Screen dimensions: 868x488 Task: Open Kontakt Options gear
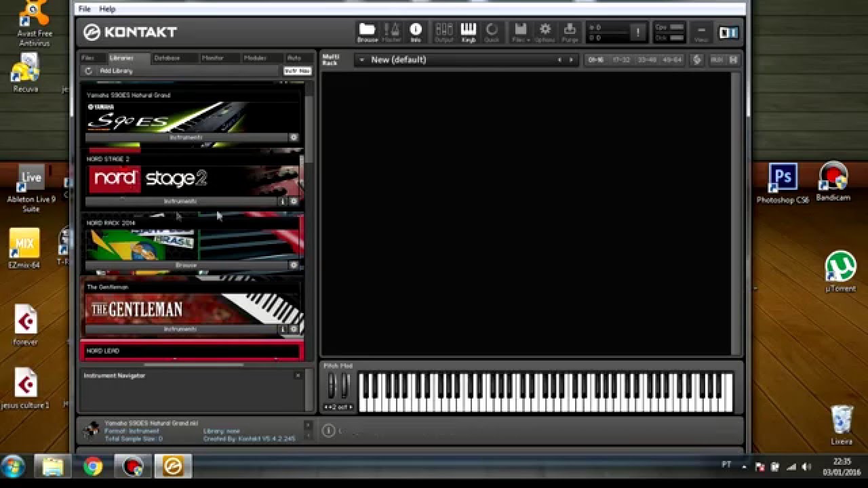545,32
